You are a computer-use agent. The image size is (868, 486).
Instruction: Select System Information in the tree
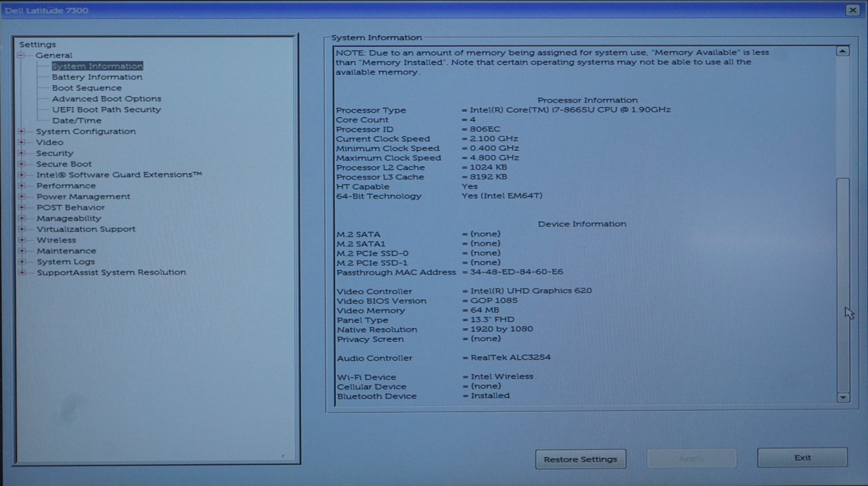pos(98,66)
